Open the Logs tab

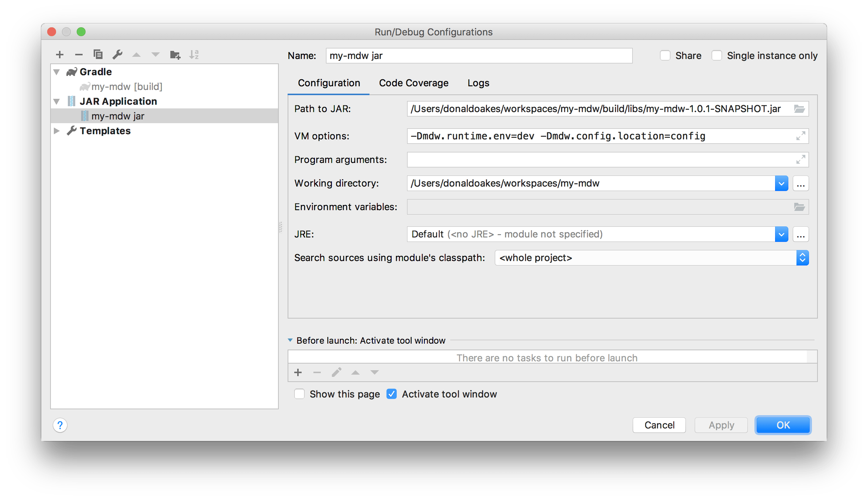[478, 83]
